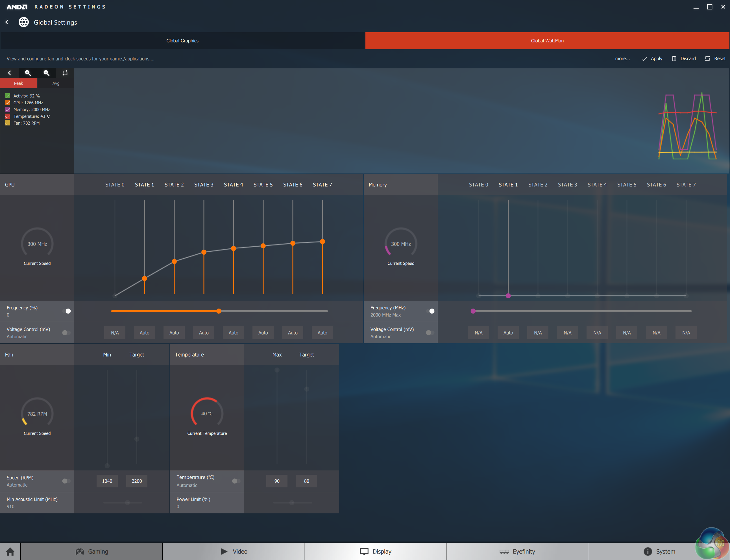Zoom out on the histogram graph
This screenshot has width=730, height=560.
click(46, 73)
